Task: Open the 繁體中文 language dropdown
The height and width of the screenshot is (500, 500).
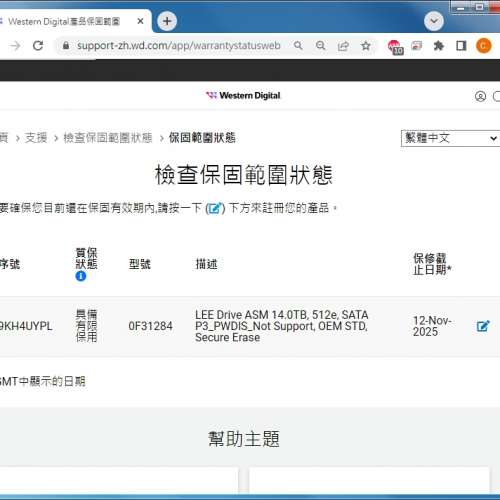Action: [x=450, y=138]
